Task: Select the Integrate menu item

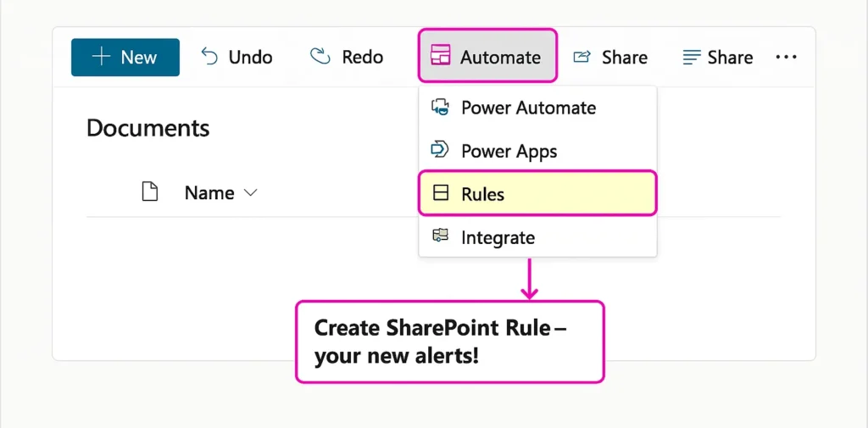Action: click(x=537, y=237)
